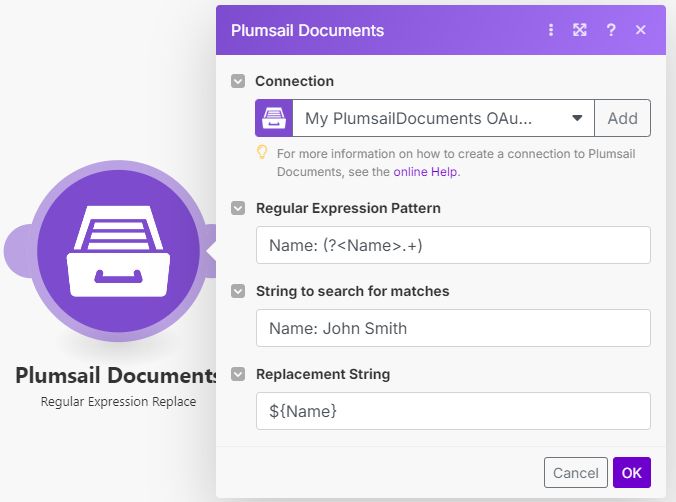This screenshot has height=502, width=676.
Task: Open the online Help link
Action: point(425,172)
